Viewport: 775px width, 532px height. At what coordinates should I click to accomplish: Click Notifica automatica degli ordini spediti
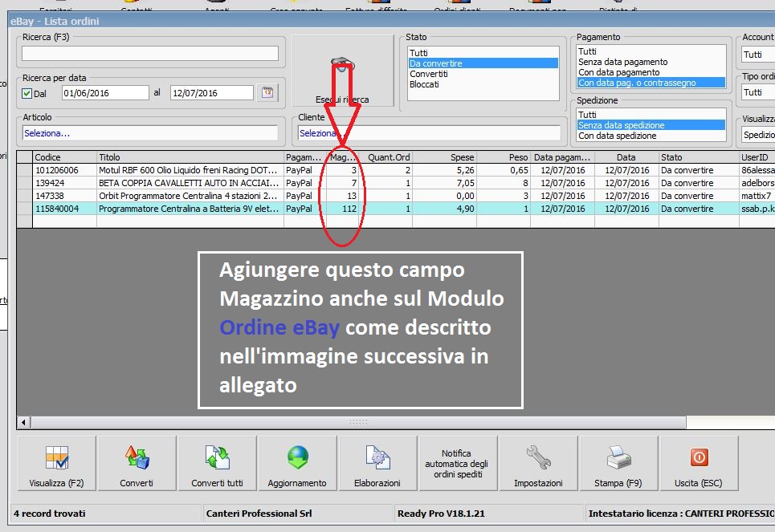(x=457, y=463)
